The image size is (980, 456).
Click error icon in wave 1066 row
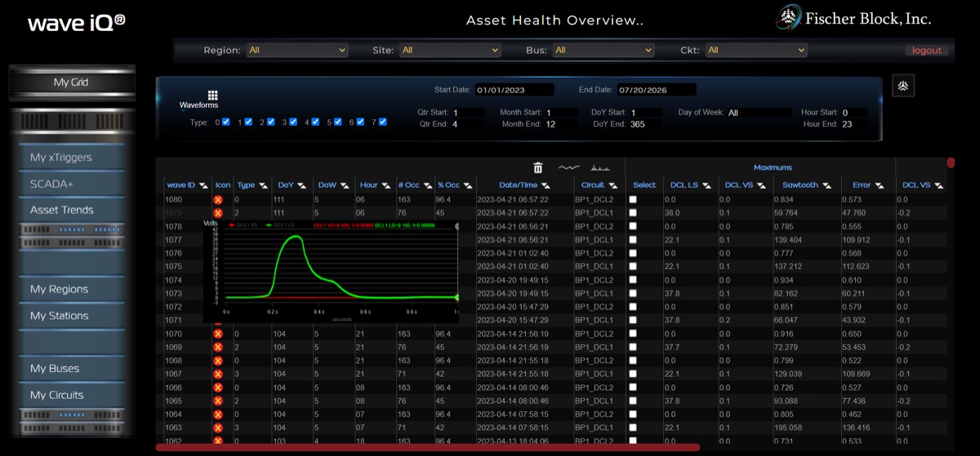coord(218,387)
